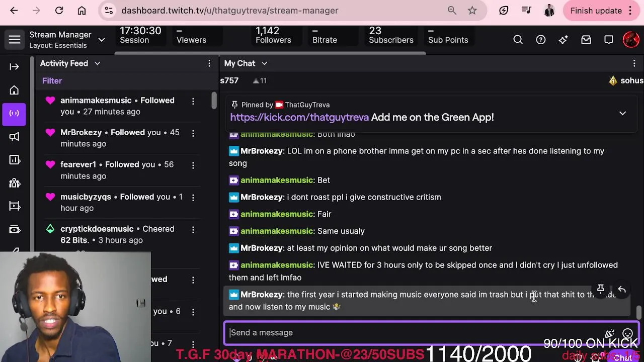Click the Viewers stat
Viewport: 644px width, 362px height.
point(191,35)
